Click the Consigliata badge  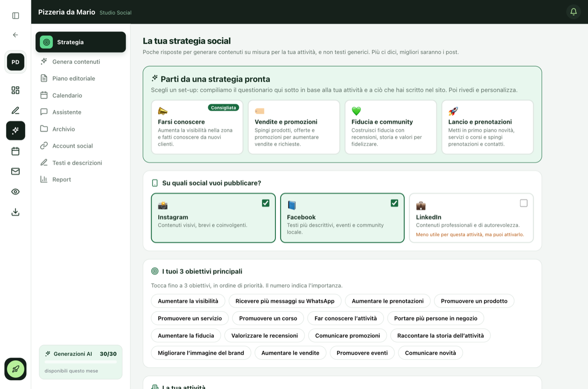[x=223, y=107]
